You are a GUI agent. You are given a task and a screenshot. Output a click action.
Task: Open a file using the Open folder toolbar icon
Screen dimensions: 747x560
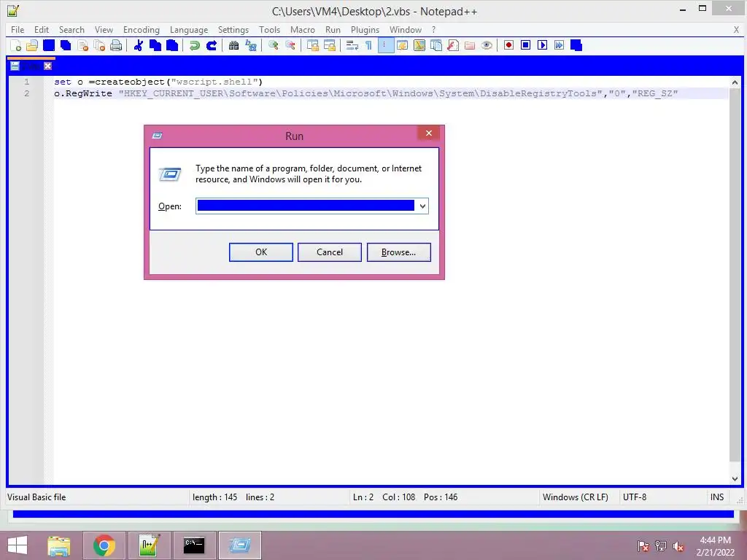pyautogui.click(x=32, y=45)
